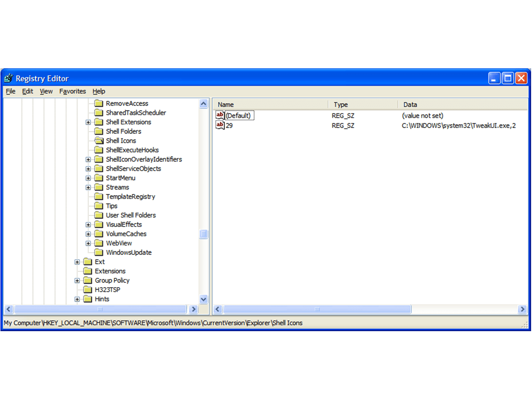Click the Name column header

point(225,104)
